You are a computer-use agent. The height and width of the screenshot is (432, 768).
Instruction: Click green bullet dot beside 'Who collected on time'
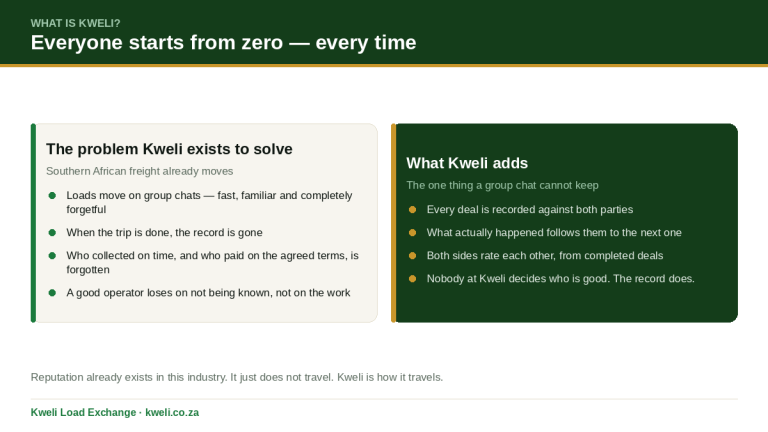52,256
